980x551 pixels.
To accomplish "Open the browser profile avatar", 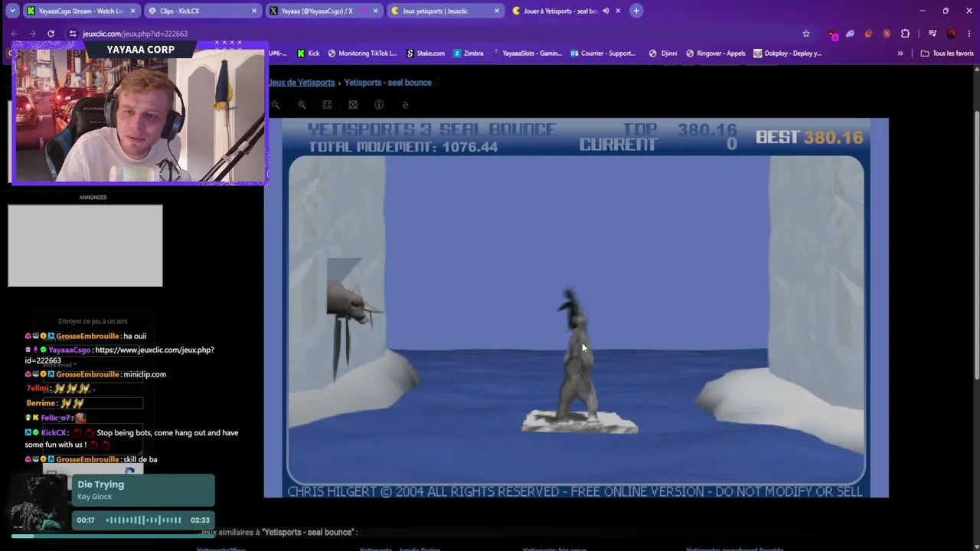I will coord(951,34).
